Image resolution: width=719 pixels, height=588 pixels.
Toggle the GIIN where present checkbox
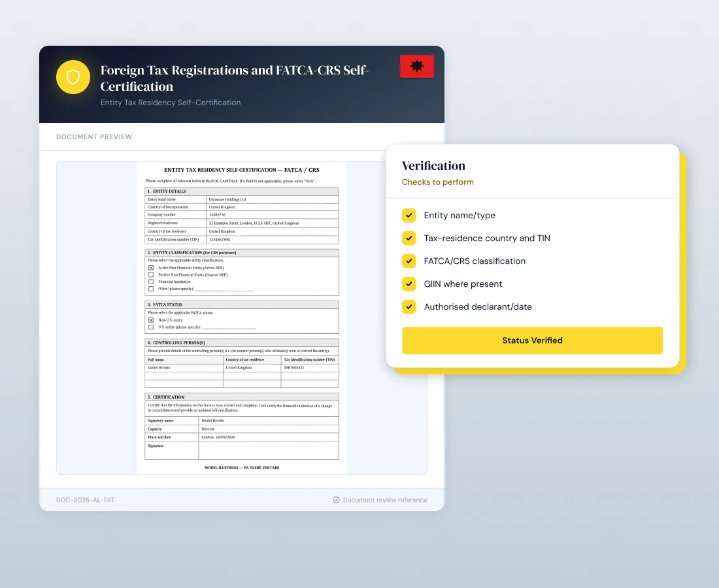tap(409, 284)
